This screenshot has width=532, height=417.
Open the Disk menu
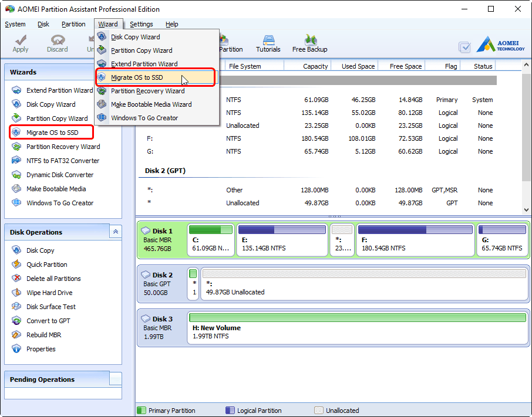coord(43,24)
